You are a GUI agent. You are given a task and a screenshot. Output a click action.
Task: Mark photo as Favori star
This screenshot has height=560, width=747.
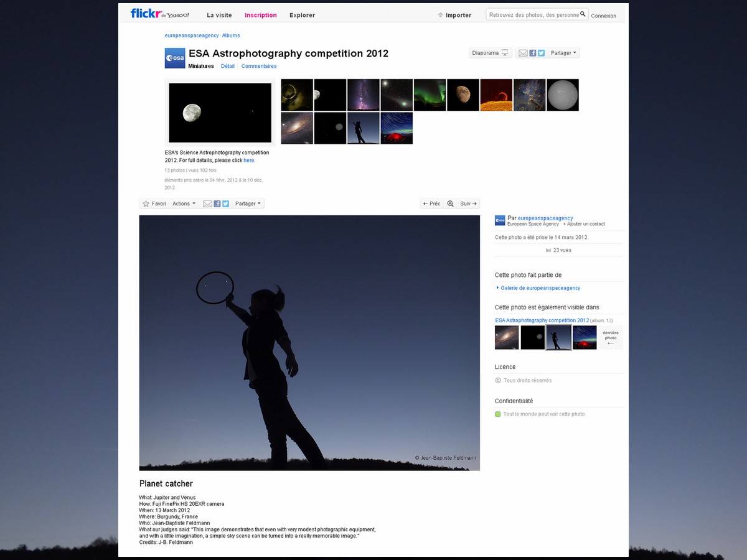154,203
